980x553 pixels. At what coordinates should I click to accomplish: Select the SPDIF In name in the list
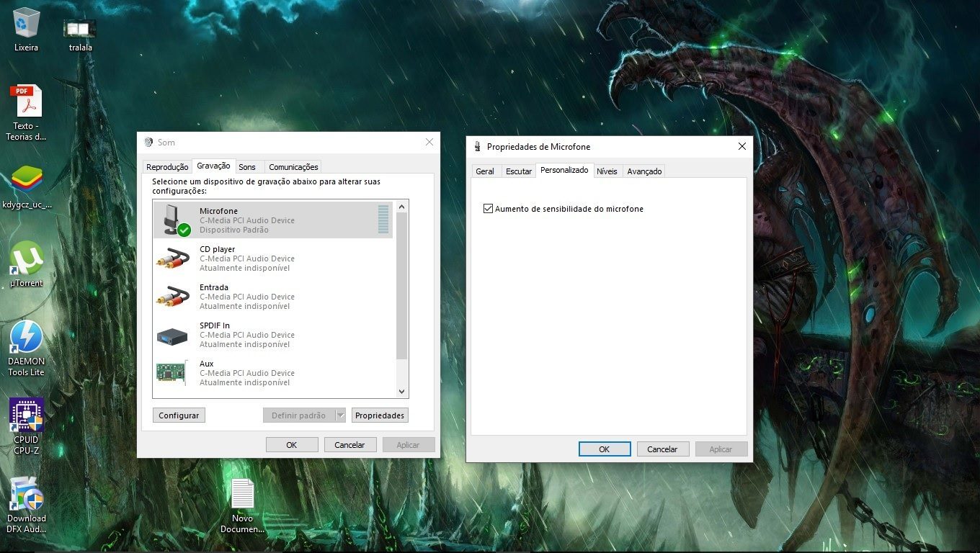pyautogui.click(x=215, y=325)
